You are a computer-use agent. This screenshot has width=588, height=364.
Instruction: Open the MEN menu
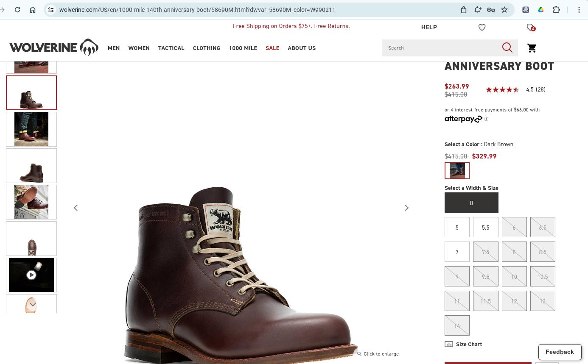coord(114,48)
